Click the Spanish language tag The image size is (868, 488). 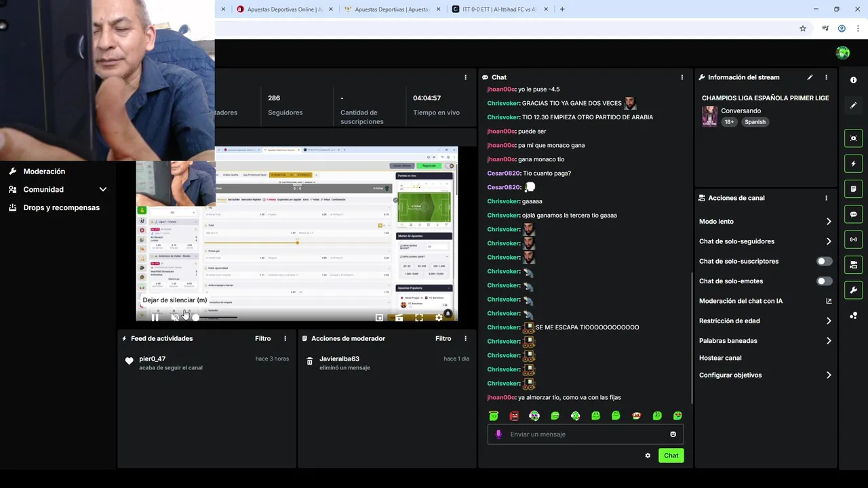click(x=755, y=122)
